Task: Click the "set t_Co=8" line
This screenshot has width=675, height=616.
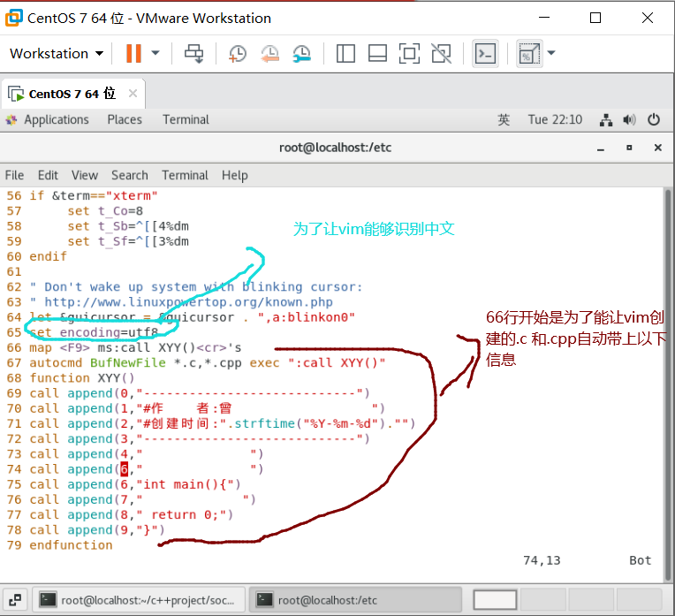Action: pos(105,211)
